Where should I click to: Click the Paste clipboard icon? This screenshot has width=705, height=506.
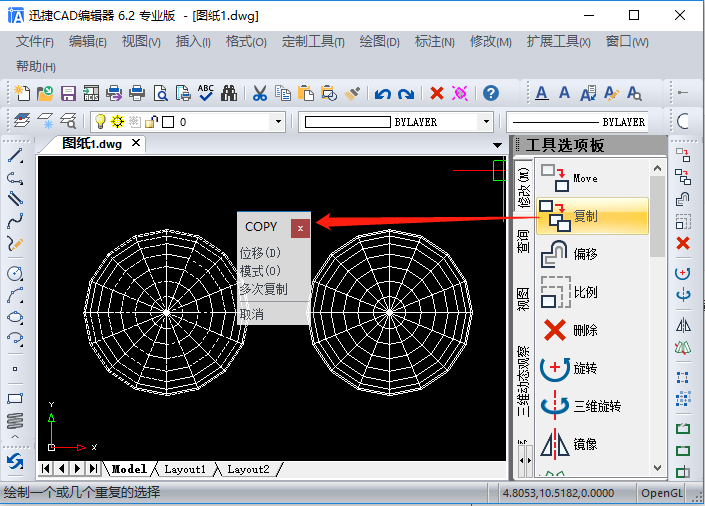pyautogui.click(x=306, y=93)
